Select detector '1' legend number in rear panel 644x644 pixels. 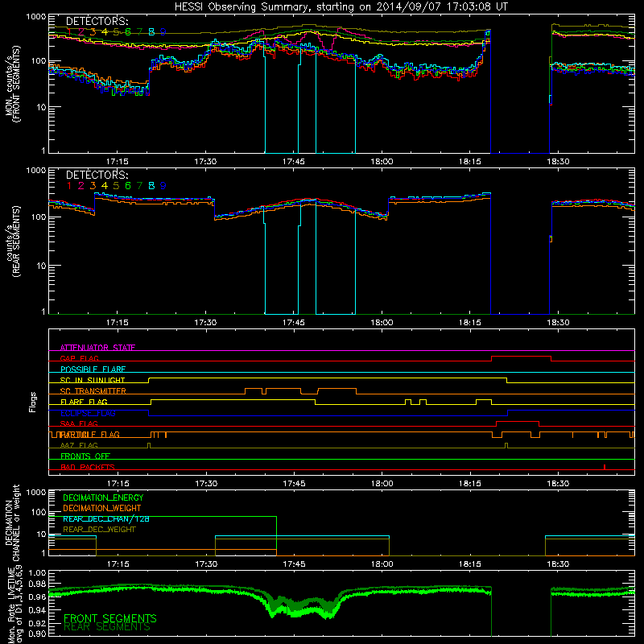coord(69,186)
